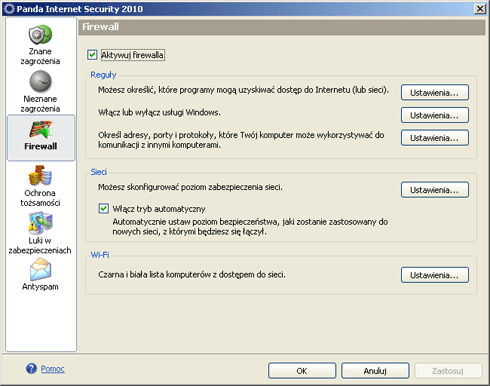The height and width of the screenshot is (386, 490).
Task: Click the Sieci group heading
Action: (x=99, y=172)
